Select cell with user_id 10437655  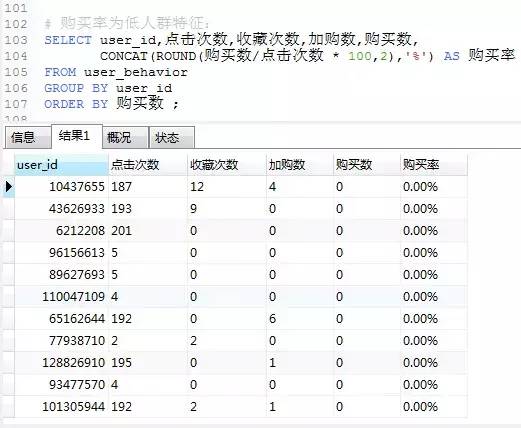pyautogui.click(x=61, y=187)
